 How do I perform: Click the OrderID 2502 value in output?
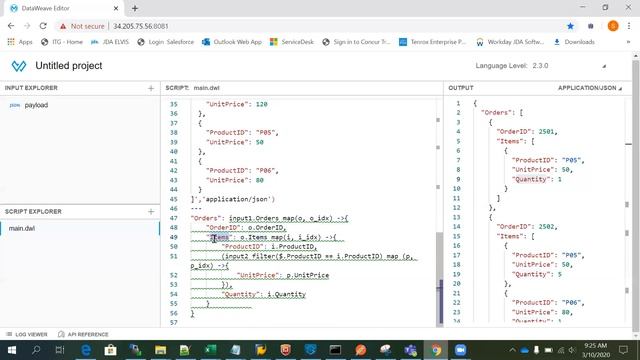tap(546, 227)
